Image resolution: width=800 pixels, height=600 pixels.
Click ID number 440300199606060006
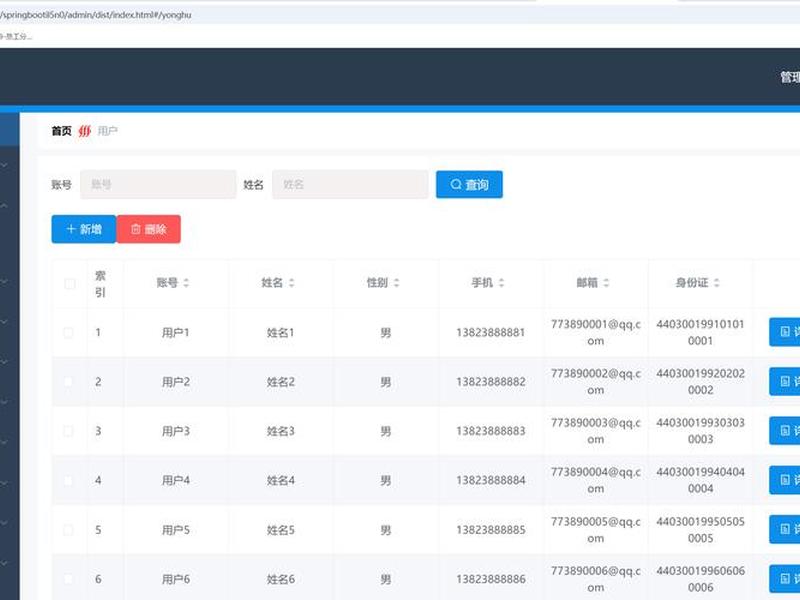click(701, 579)
